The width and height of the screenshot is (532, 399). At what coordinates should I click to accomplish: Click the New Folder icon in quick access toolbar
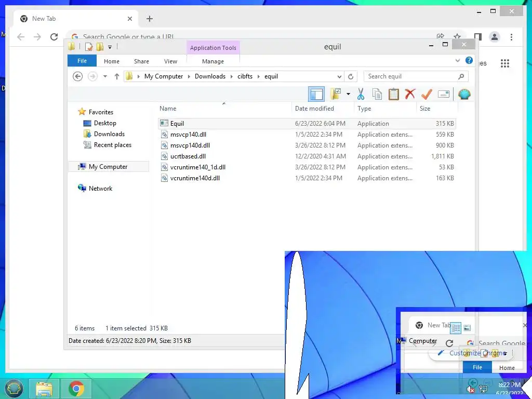tap(100, 46)
